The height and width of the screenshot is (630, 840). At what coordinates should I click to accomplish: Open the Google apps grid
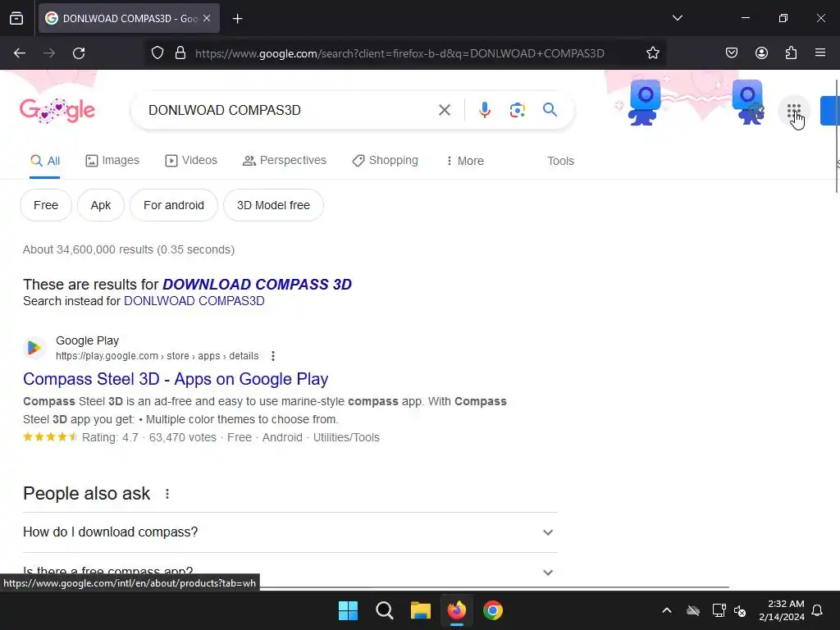[794, 112]
